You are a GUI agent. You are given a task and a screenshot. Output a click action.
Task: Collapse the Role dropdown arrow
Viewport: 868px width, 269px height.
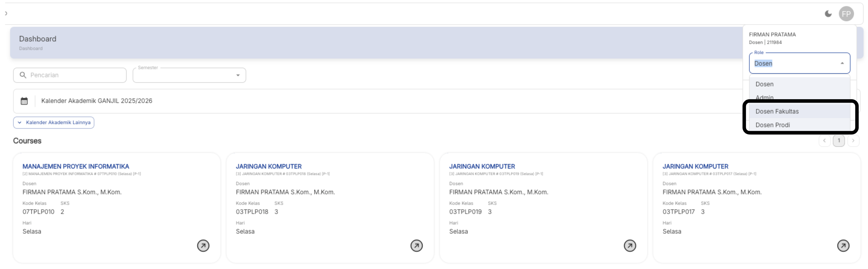tap(842, 63)
